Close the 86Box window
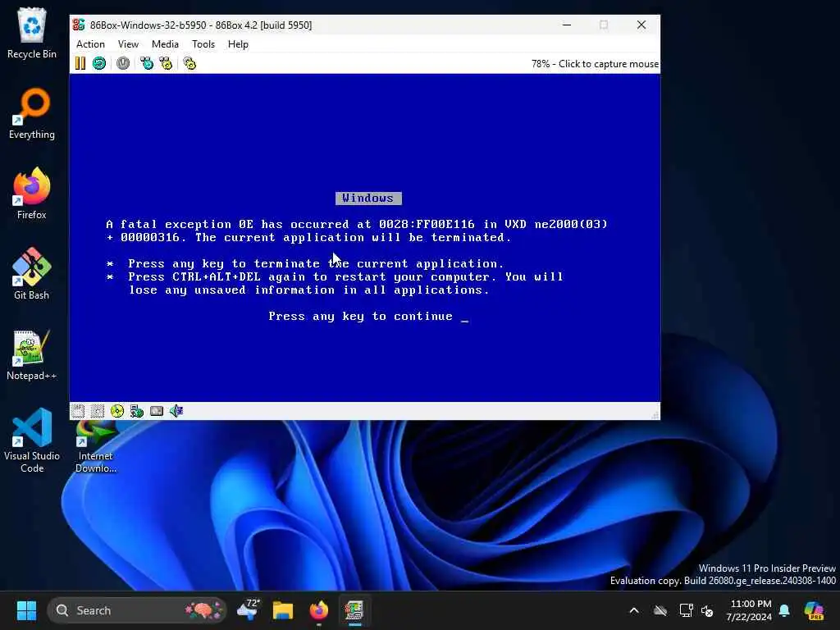Viewport: 840px width, 630px height. click(641, 25)
